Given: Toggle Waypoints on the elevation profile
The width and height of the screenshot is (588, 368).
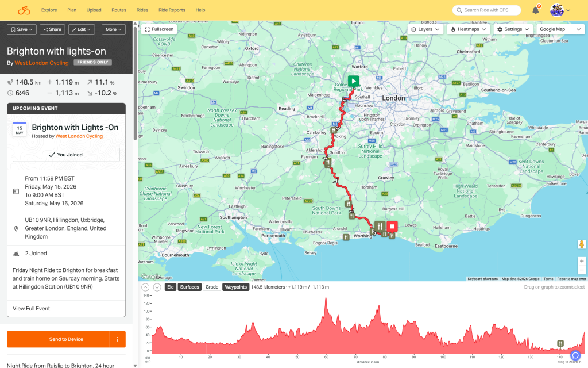Looking at the screenshot, I should coord(235,287).
